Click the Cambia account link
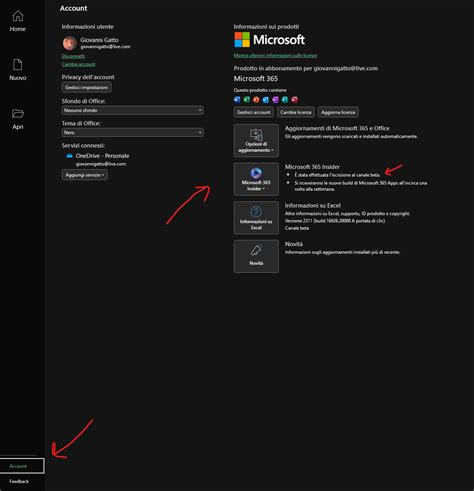474x491 pixels. (x=78, y=64)
